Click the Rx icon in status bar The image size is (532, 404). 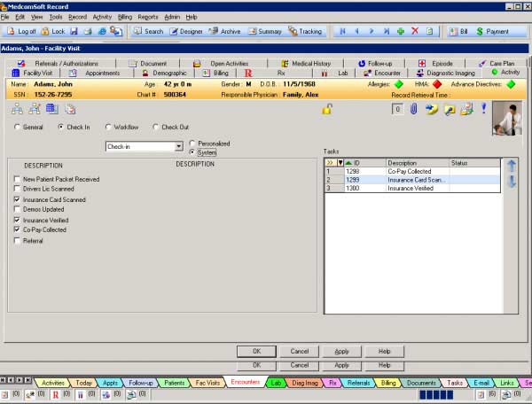(x=56, y=395)
